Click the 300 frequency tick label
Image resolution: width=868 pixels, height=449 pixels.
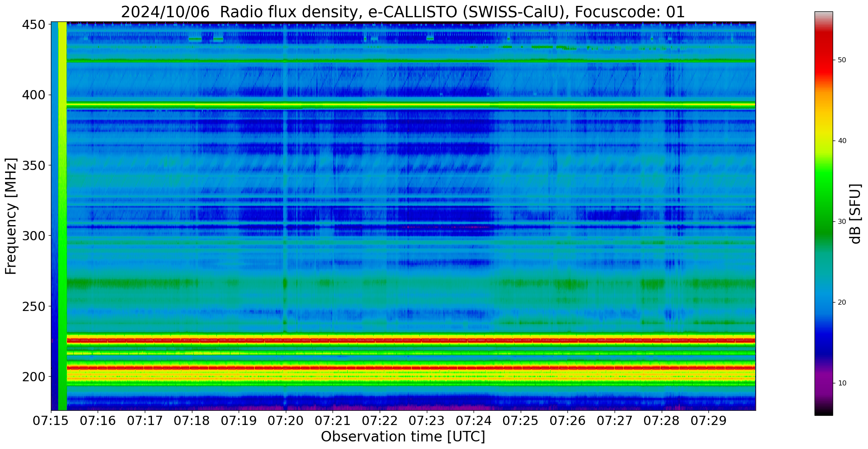(x=33, y=236)
